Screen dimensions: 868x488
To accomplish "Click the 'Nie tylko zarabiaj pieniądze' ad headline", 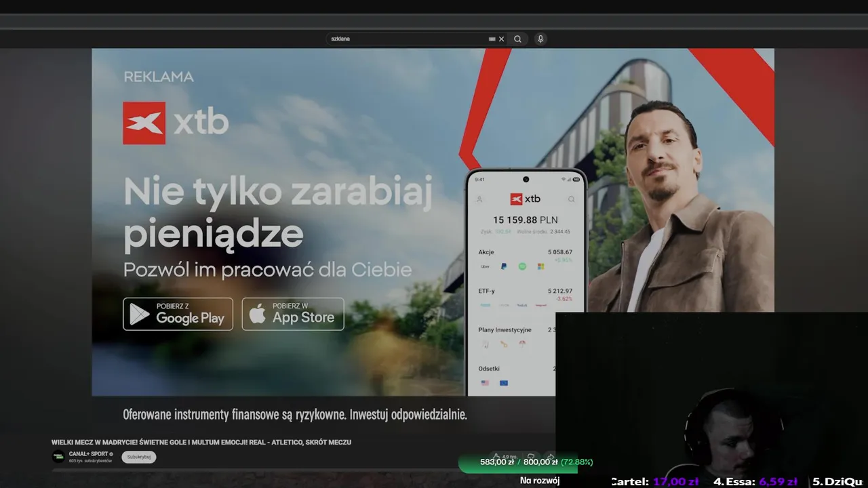I will (278, 212).
